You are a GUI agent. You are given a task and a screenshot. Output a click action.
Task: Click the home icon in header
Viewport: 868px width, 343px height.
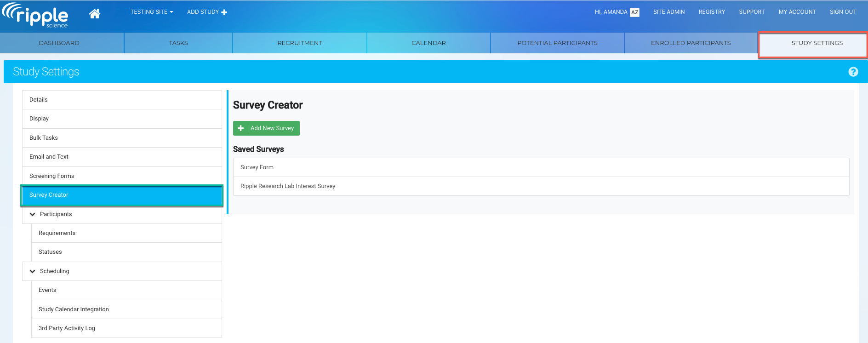coord(95,14)
